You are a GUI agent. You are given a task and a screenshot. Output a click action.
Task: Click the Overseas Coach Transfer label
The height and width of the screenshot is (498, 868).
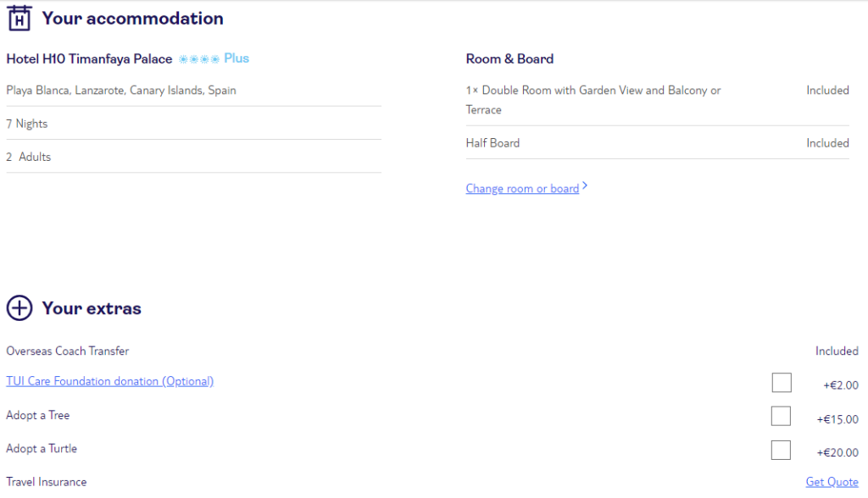[68, 351]
